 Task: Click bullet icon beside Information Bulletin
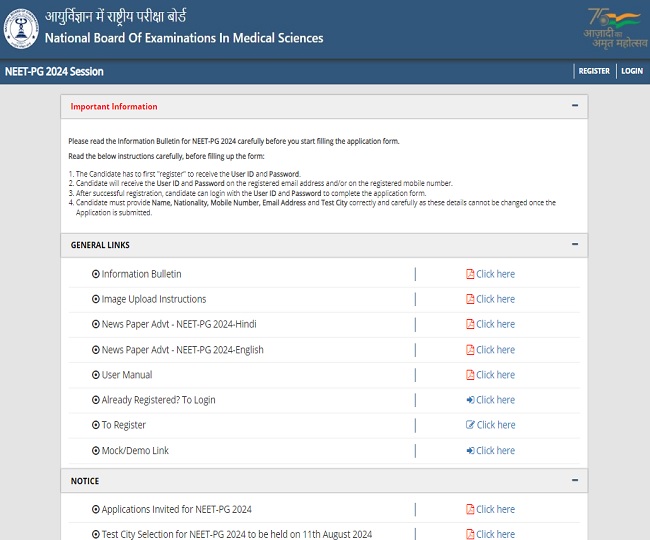(x=96, y=274)
